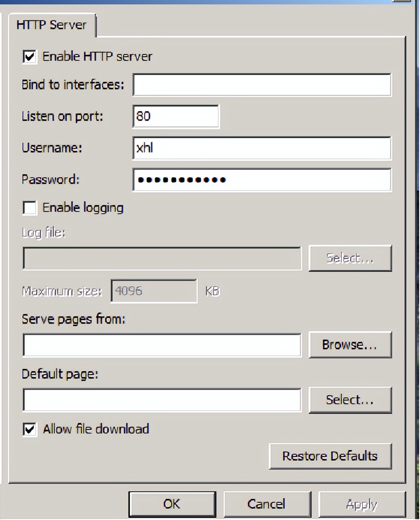This screenshot has height=520, width=420.
Task: Click the Cancel button
Action: pos(267,504)
